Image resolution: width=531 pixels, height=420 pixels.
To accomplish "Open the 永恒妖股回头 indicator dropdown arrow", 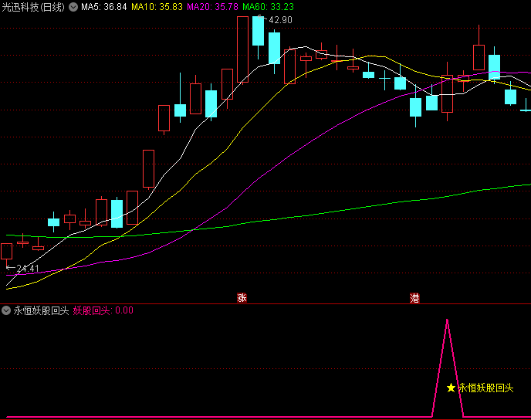I will click(x=6, y=310).
